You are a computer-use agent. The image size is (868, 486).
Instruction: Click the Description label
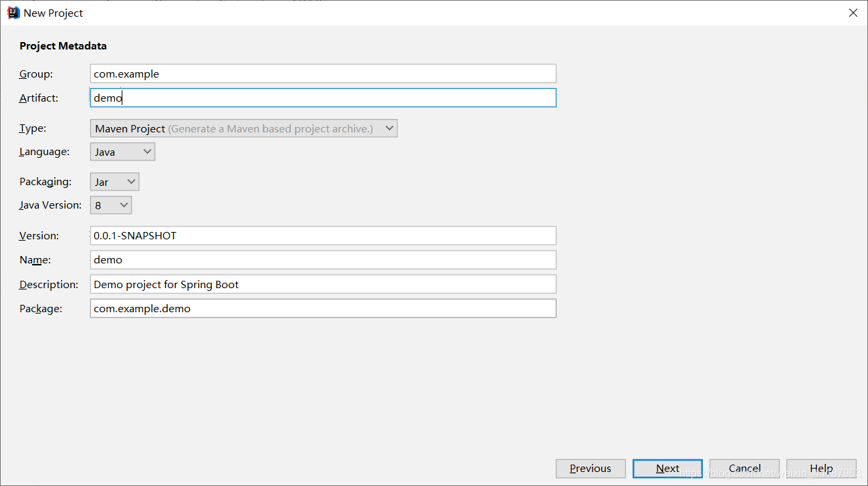(x=49, y=284)
